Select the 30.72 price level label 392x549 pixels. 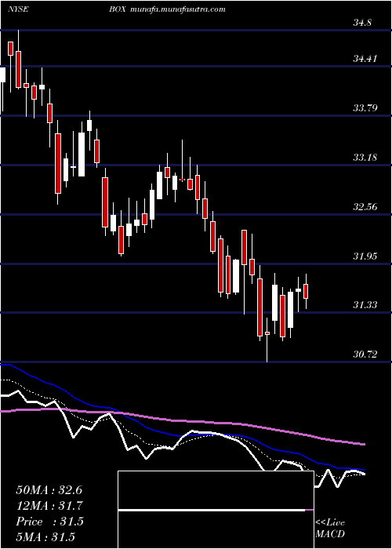(x=365, y=354)
